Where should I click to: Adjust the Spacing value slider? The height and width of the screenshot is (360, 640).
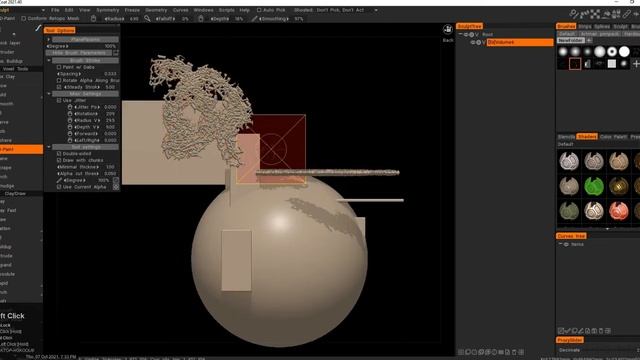tap(87, 73)
